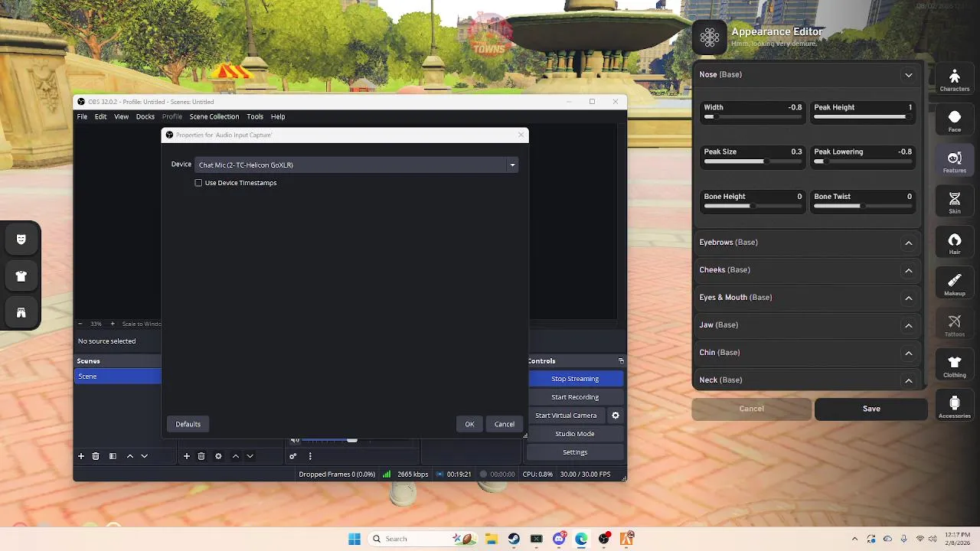Add a new scene with plus icon
The height and width of the screenshot is (551, 980).
81,456
